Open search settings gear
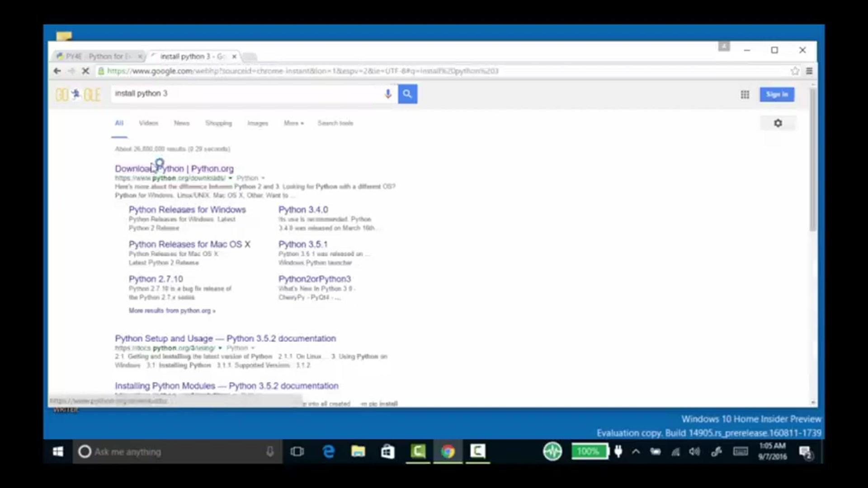This screenshot has height=488, width=868. (778, 123)
